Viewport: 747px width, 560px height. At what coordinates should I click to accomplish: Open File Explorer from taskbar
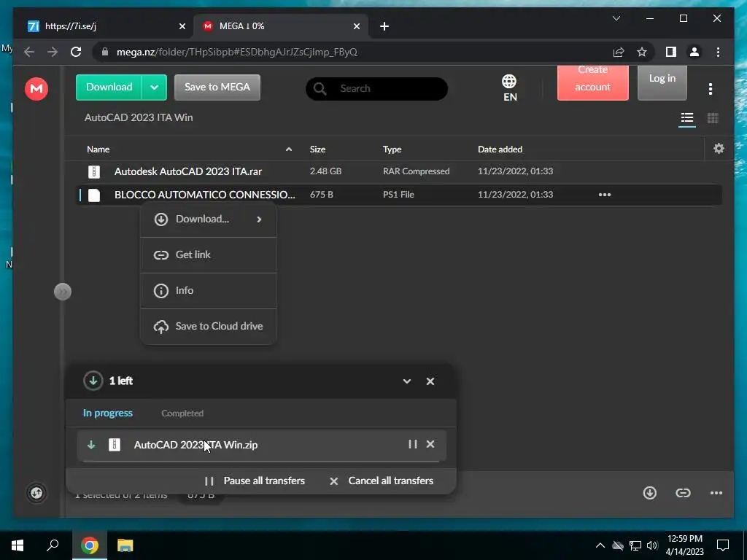125,545
